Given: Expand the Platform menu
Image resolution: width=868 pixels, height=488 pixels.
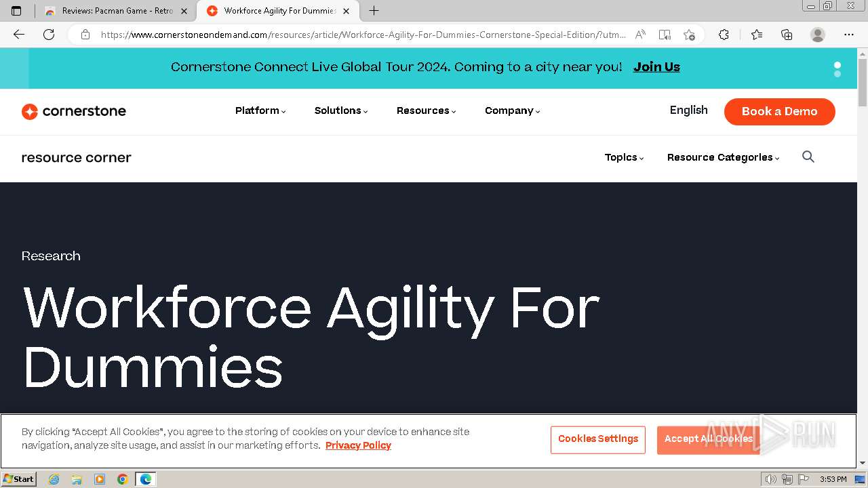Looking at the screenshot, I should [x=260, y=110].
